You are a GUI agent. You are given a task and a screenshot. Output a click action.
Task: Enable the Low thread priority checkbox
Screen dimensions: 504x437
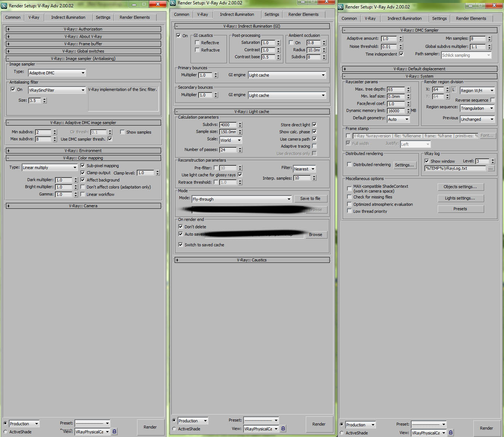tap(349, 211)
